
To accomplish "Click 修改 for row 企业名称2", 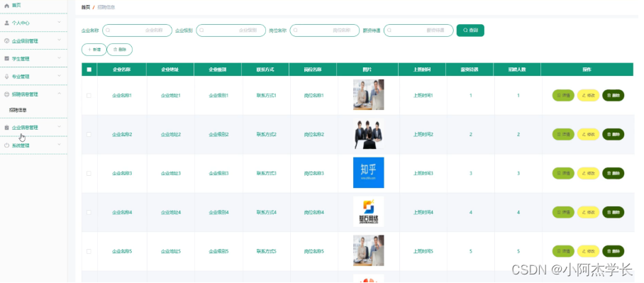I will (588, 134).
